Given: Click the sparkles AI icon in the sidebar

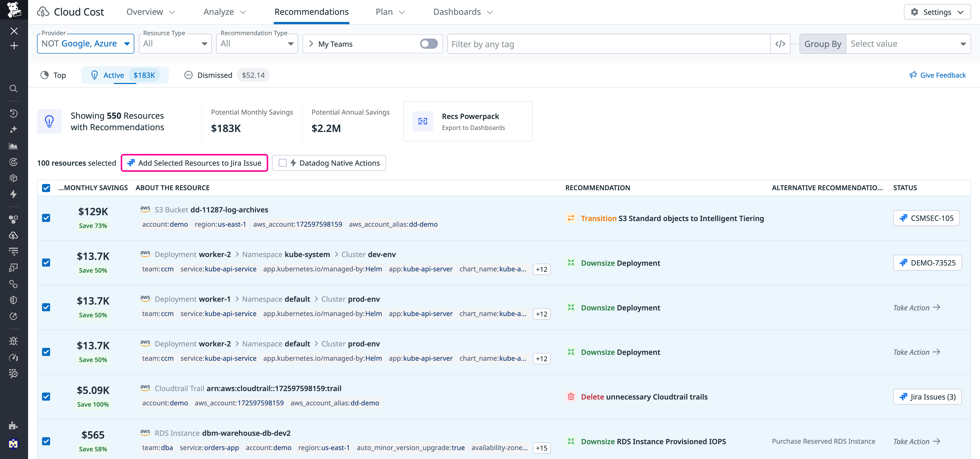Looking at the screenshot, I should point(14,130).
